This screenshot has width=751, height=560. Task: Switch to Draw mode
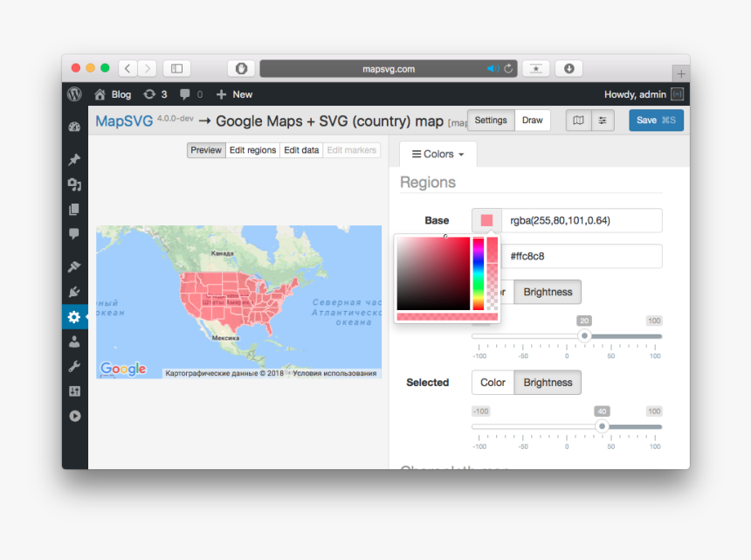(x=533, y=121)
